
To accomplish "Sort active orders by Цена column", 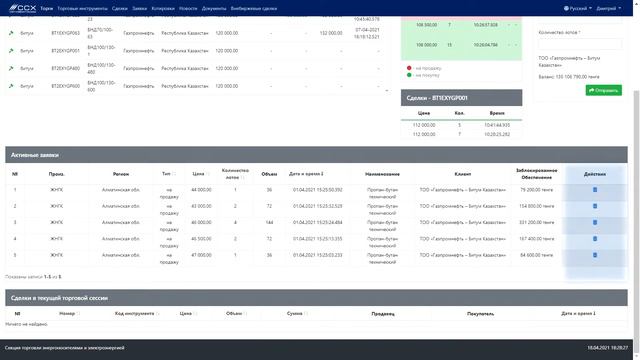I will tap(201, 174).
